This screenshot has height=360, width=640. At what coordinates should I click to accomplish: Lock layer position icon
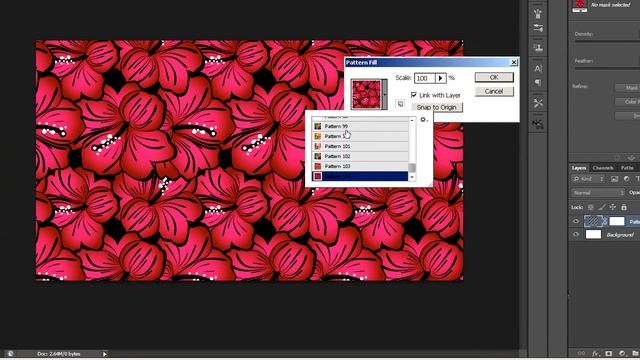pos(613,207)
